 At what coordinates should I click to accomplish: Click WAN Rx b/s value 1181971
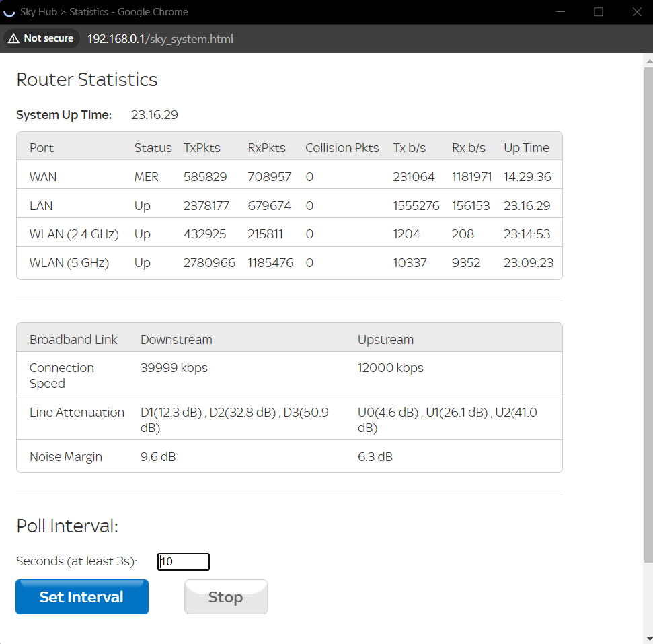(472, 177)
